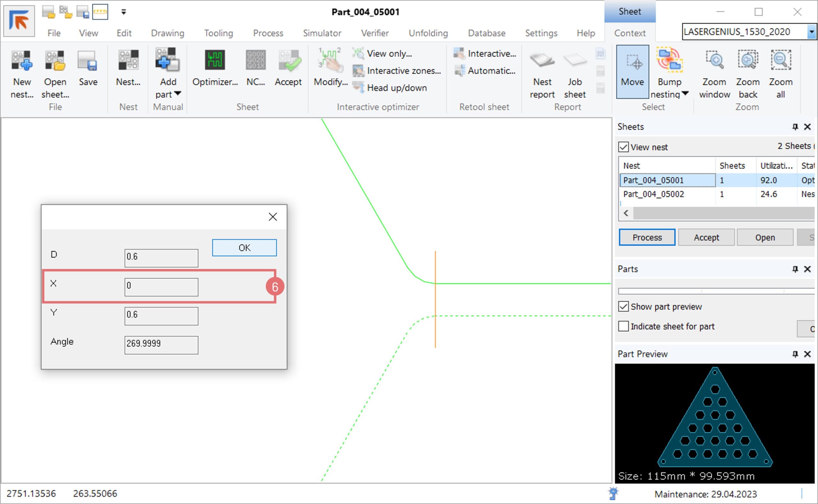The height and width of the screenshot is (504, 818).
Task: Click the Process button in Sheets panel
Action: pos(647,237)
